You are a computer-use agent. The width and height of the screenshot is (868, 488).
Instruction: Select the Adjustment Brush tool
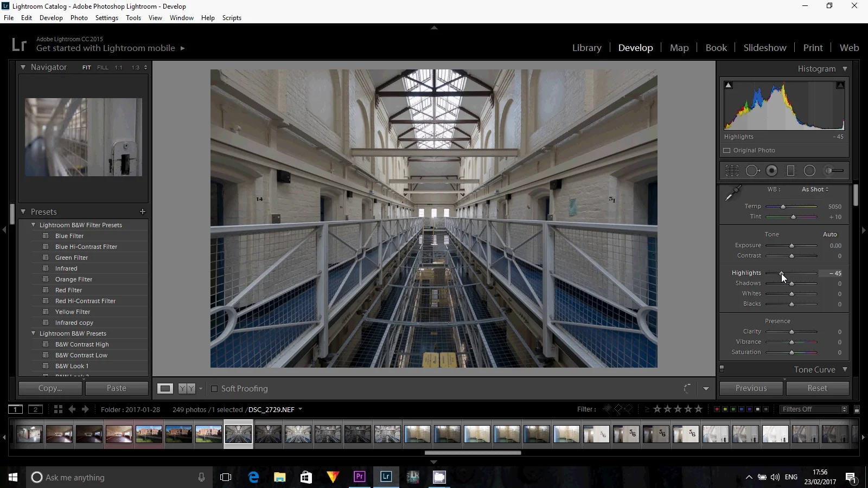834,171
